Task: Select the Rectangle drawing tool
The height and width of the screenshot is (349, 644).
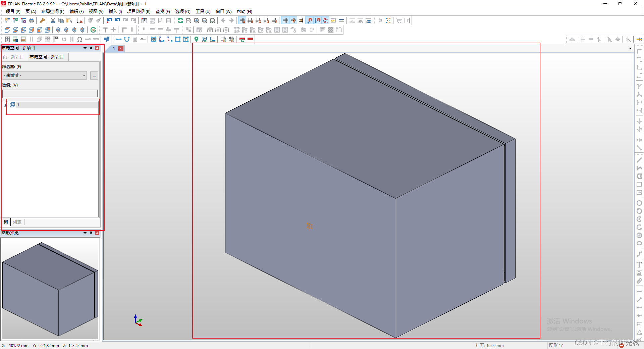Action: coord(639,184)
